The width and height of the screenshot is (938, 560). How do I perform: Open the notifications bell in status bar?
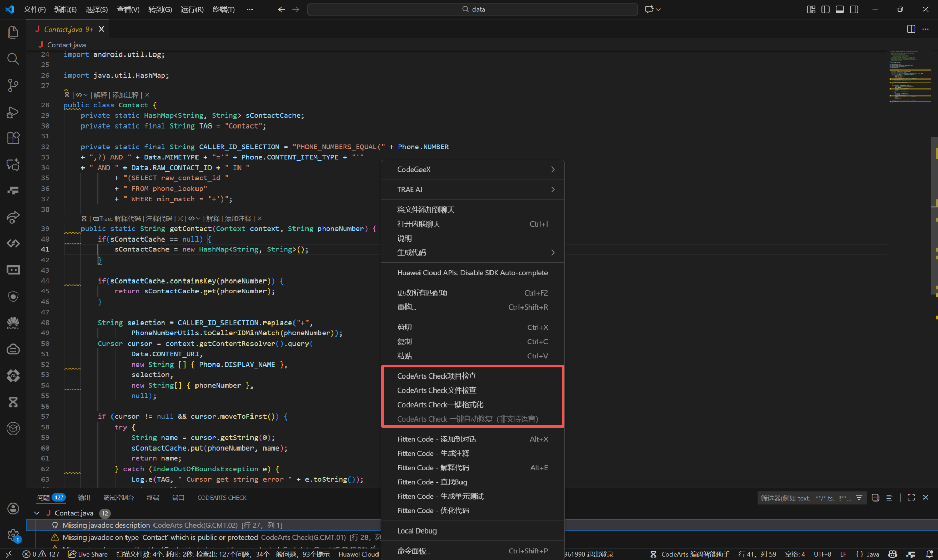coord(929,554)
